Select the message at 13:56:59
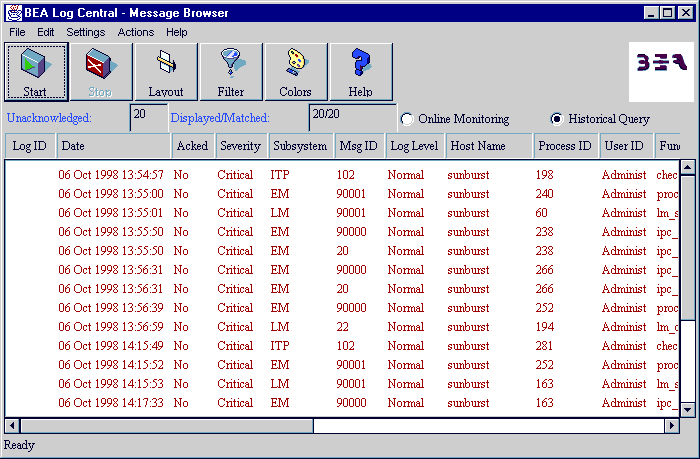Screen dimensions: 700x459 (342, 327)
